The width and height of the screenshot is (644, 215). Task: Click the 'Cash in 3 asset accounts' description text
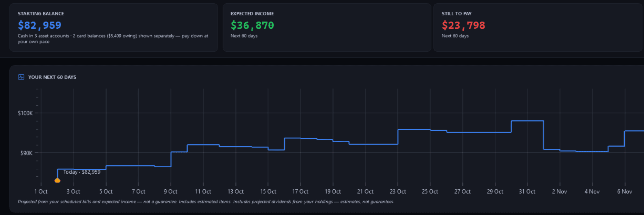point(113,39)
